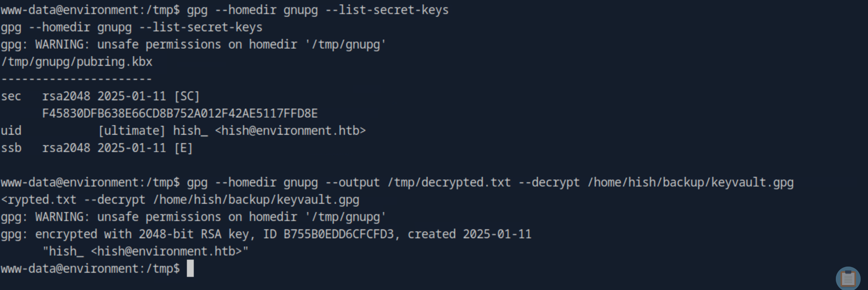Image resolution: width=868 pixels, height=290 pixels.
Task: Click the key ID B755B0EDD6CFCFD3
Action: 338,234
